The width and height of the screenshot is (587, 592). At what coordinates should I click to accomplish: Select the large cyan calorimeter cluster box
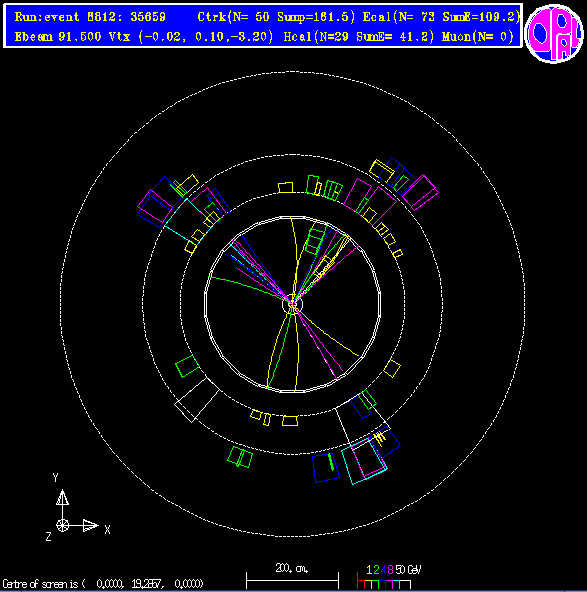[x=364, y=461]
